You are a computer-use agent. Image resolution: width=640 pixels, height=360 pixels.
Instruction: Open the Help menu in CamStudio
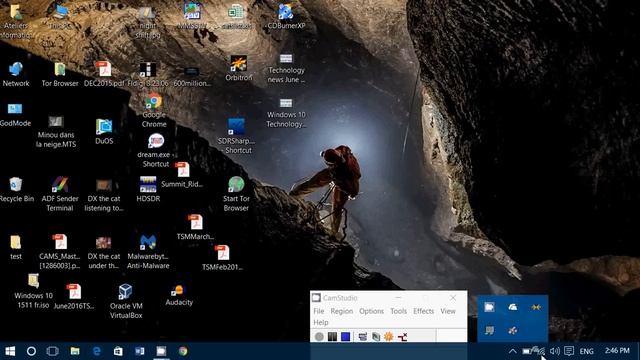pyautogui.click(x=321, y=322)
